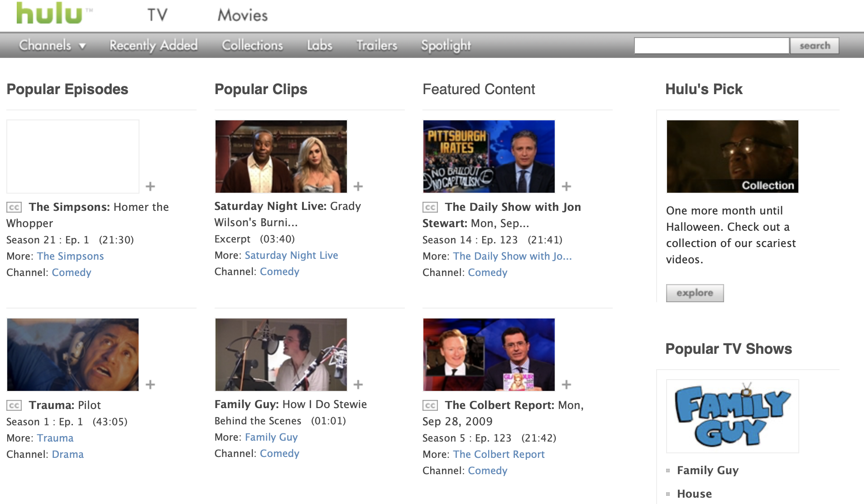Open the Movies section
The width and height of the screenshot is (864, 504).
click(243, 15)
